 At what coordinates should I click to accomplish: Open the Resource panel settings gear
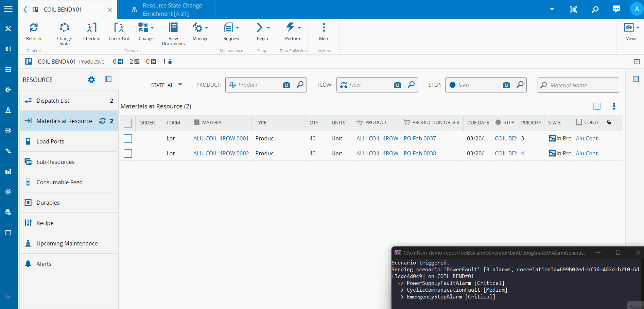[91, 80]
